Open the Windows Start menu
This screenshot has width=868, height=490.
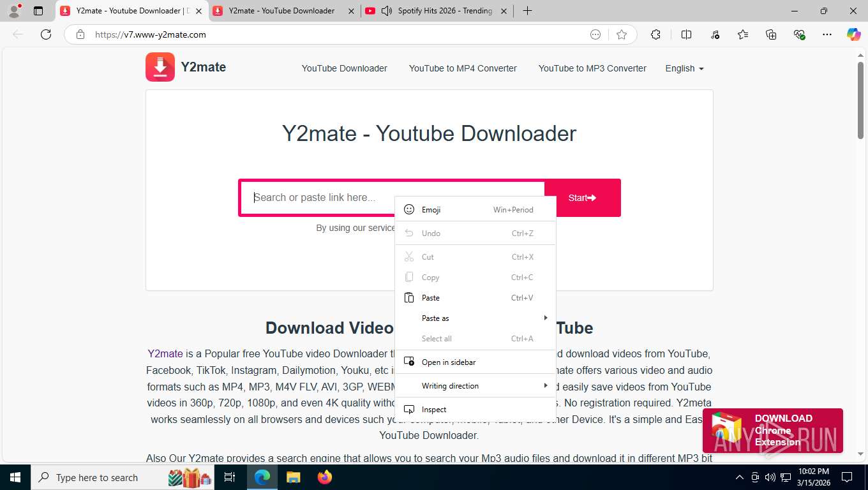tap(15, 477)
